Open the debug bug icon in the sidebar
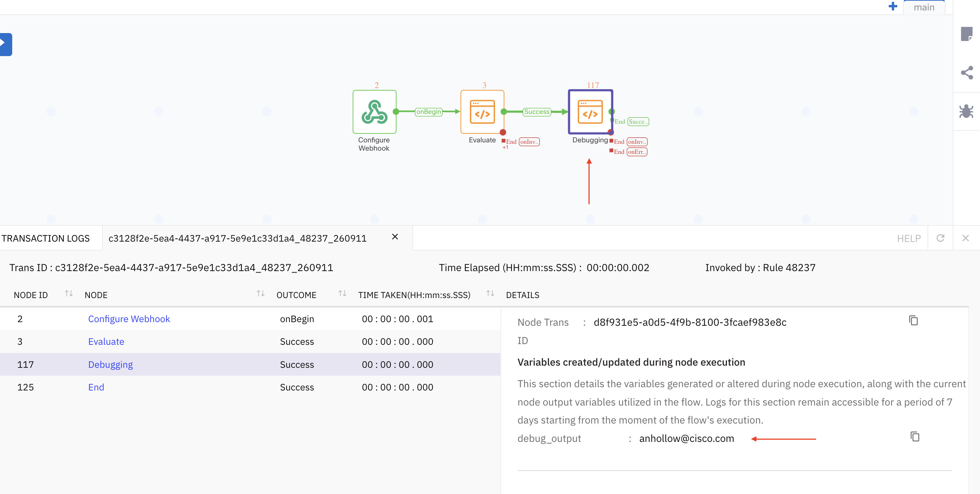The width and height of the screenshot is (980, 494). pyautogui.click(x=966, y=111)
